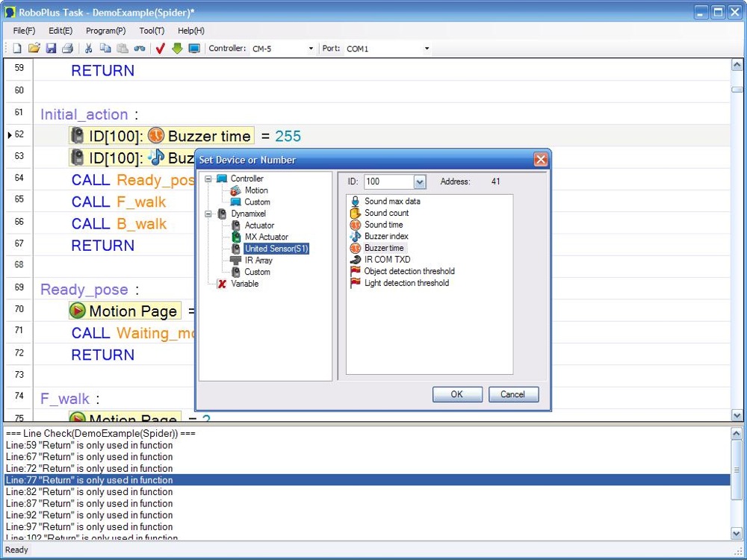Click CALL B_walk on line 66
The width and height of the screenshot is (747, 560).
pyautogui.click(x=119, y=224)
